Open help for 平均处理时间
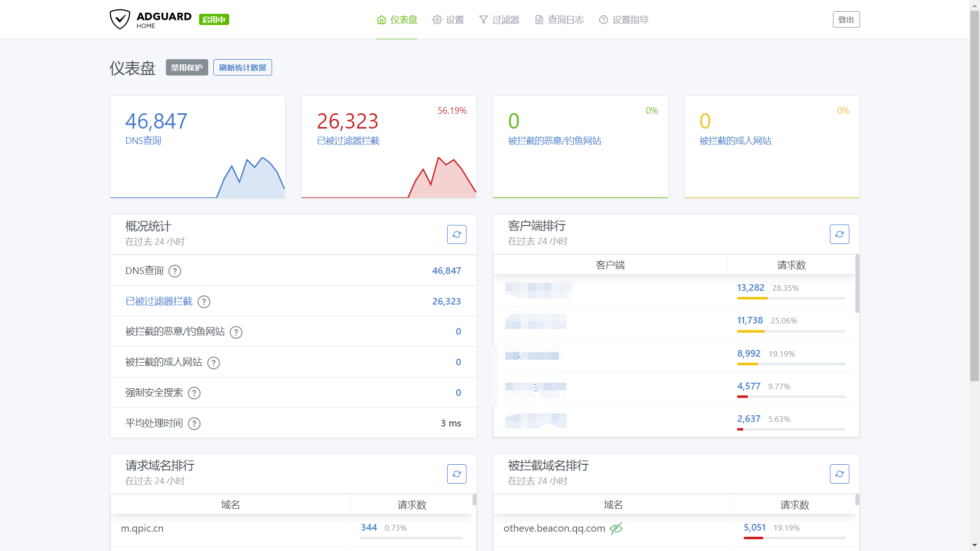Screen dimensions: 980x551 (194, 423)
